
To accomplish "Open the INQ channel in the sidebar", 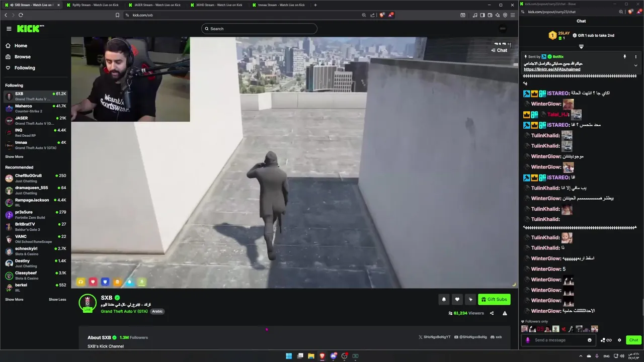I will click(x=35, y=133).
